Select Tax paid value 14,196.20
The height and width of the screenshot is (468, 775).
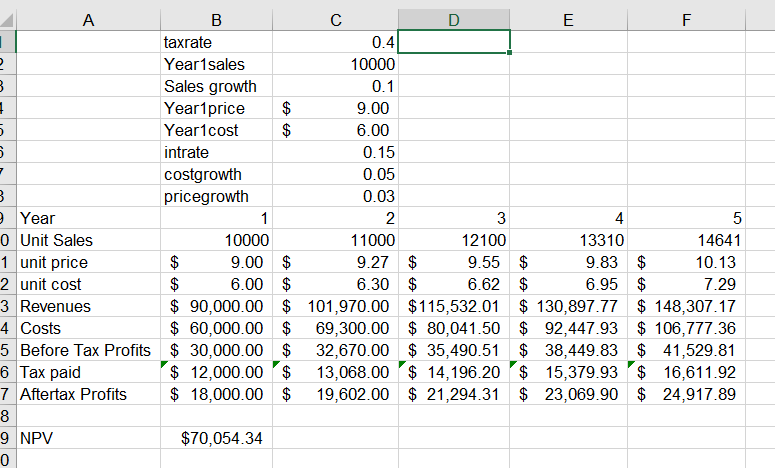454,372
